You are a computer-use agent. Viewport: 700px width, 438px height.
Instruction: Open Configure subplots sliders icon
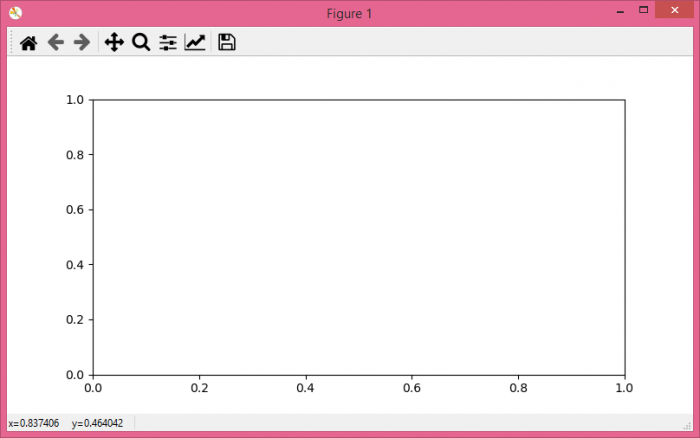(168, 42)
